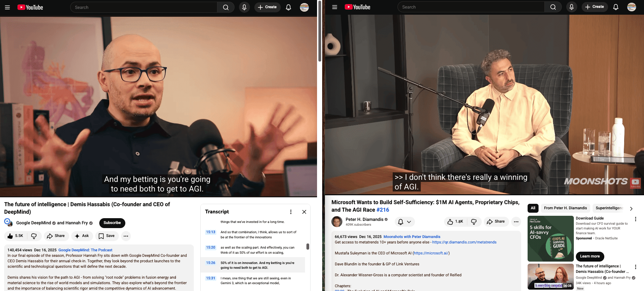This screenshot has width=644, height=291.
Task: Open the microsoft.ai link in description
Action: coord(431,253)
